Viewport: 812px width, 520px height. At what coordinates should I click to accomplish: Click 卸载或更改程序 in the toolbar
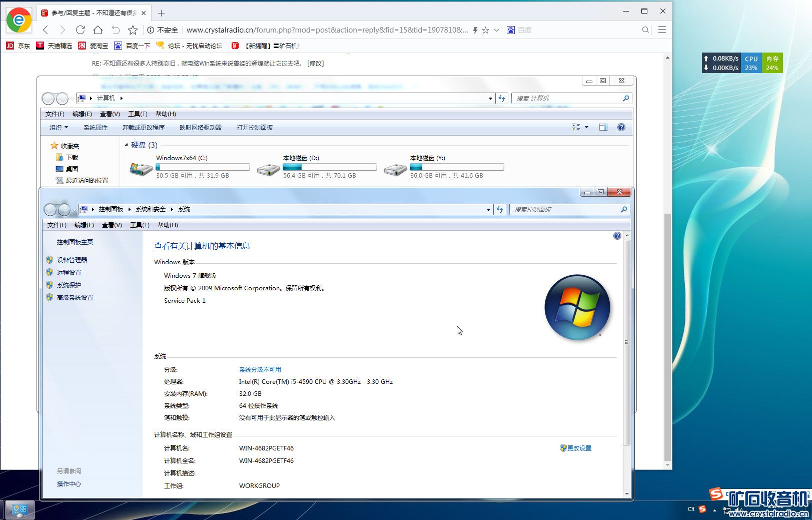[x=144, y=128]
